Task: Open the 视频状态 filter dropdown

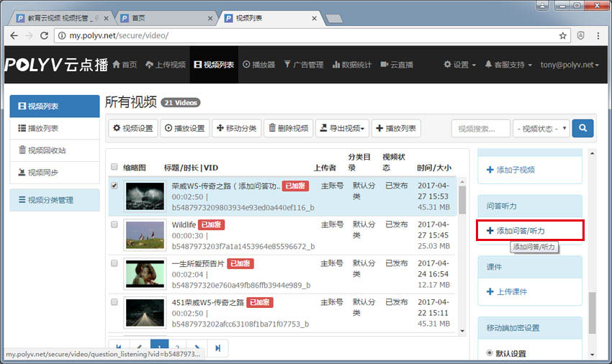Action: pos(541,129)
